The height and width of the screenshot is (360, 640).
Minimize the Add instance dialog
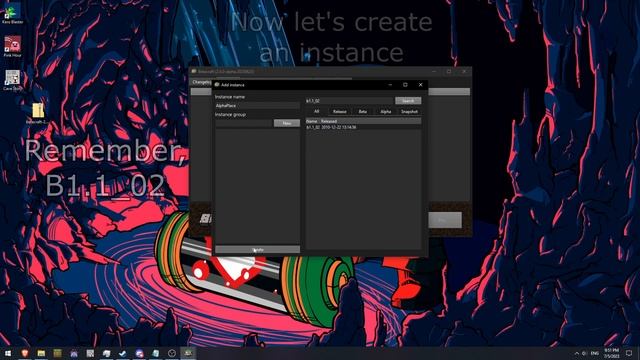click(390, 84)
